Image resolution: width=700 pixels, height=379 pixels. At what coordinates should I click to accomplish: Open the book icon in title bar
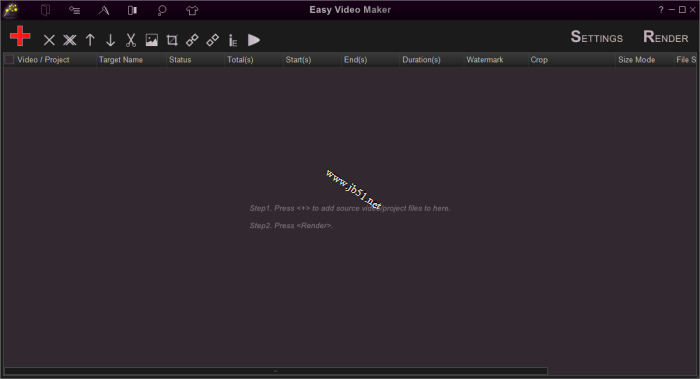(x=45, y=10)
